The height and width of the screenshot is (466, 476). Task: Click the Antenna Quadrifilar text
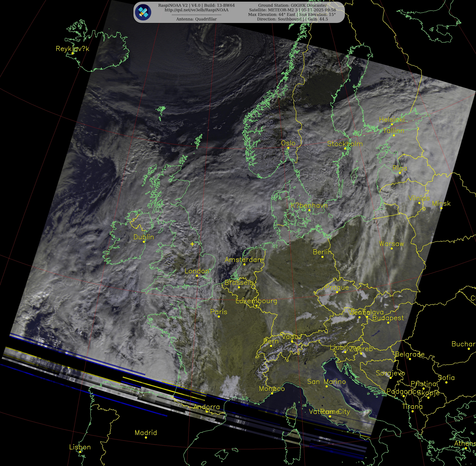coord(196,19)
